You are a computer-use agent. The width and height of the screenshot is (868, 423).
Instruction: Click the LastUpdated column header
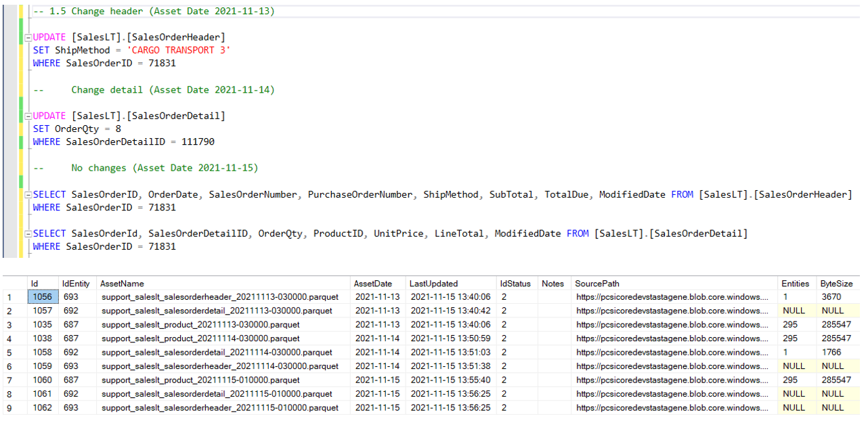coord(433,284)
